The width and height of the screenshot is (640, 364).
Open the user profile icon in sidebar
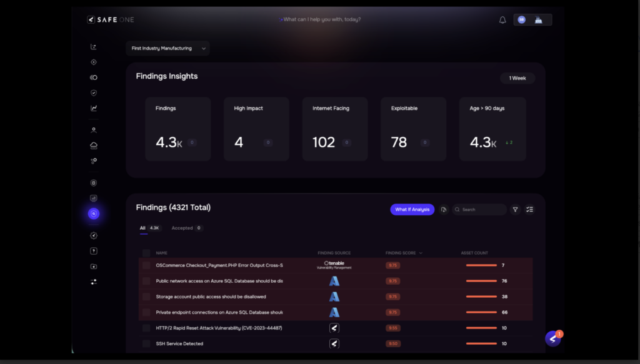[94, 130]
